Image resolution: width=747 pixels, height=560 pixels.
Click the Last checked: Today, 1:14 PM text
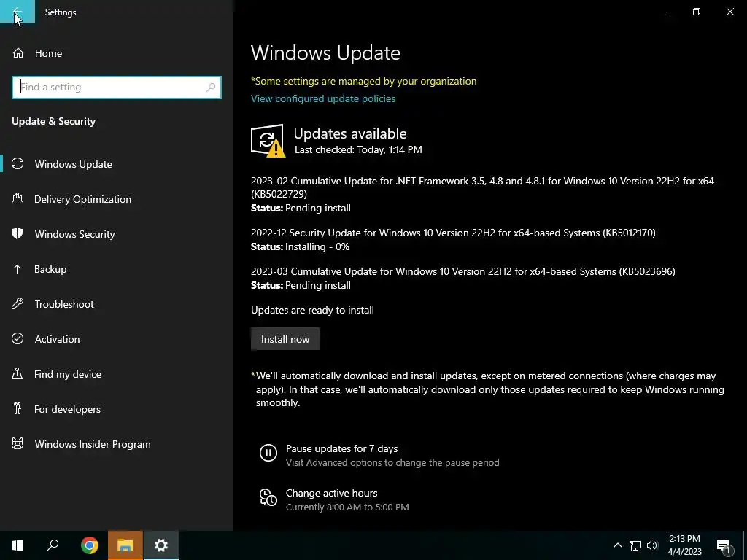(358, 149)
